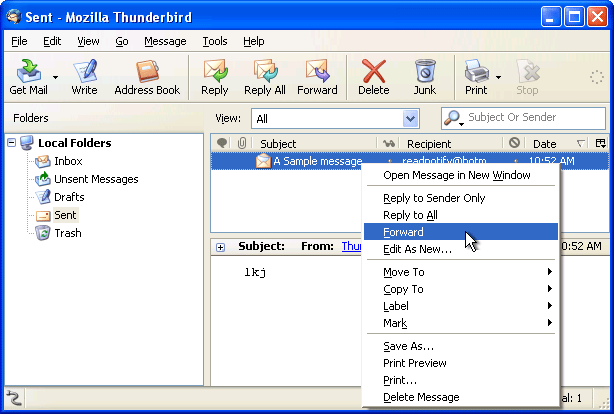
Task: Mark message as Junk via toolbar
Action: point(425,72)
